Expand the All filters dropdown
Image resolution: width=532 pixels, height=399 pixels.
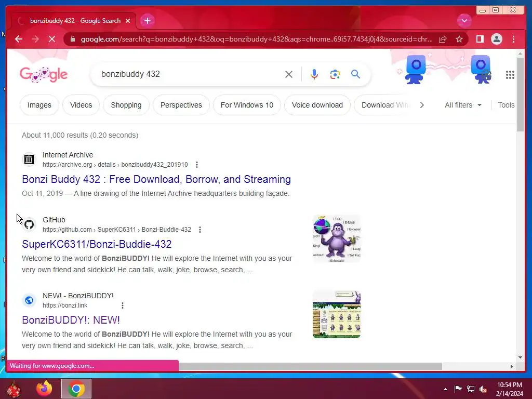(x=463, y=105)
